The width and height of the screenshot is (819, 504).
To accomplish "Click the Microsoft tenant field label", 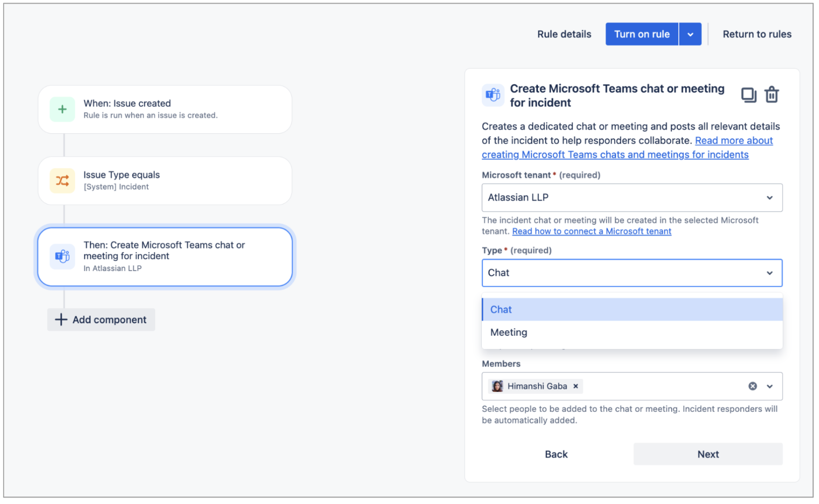I will click(541, 175).
